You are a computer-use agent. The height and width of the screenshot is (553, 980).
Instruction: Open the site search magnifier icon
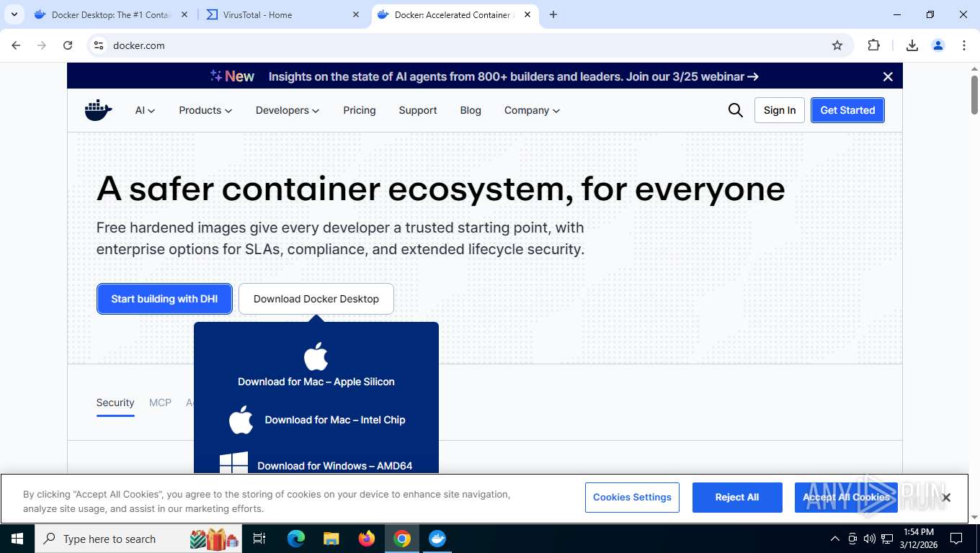tap(735, 110)
